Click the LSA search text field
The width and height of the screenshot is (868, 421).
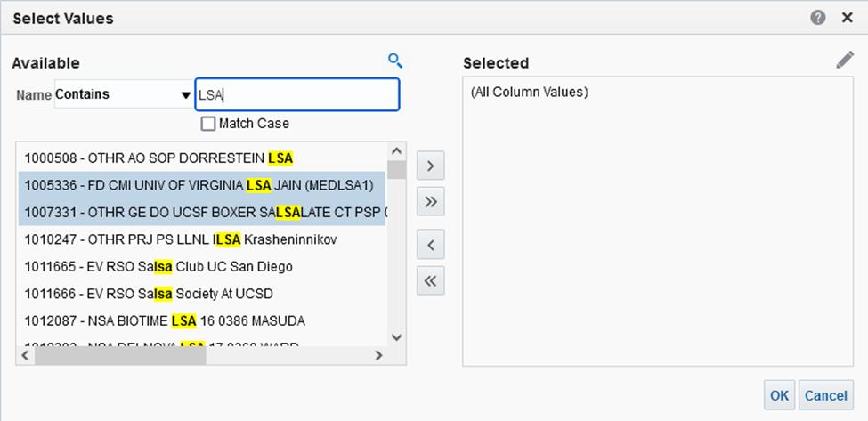tap(296, 94)
